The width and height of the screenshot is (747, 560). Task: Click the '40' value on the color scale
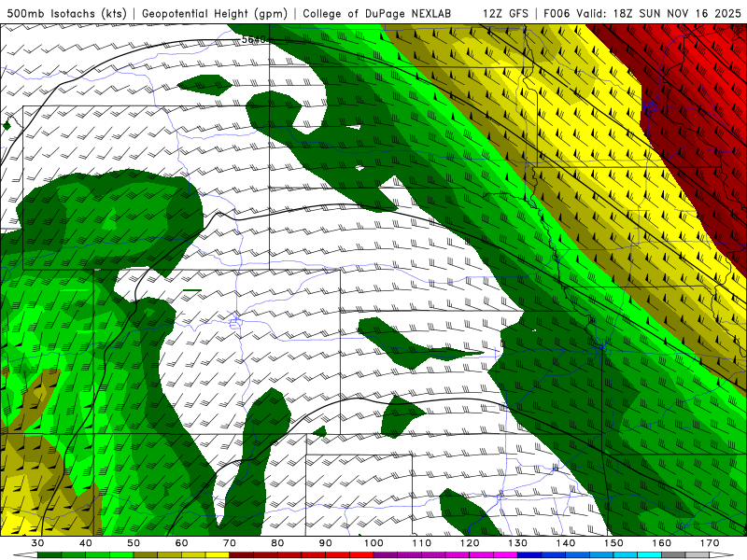click(x=85, y=543)
